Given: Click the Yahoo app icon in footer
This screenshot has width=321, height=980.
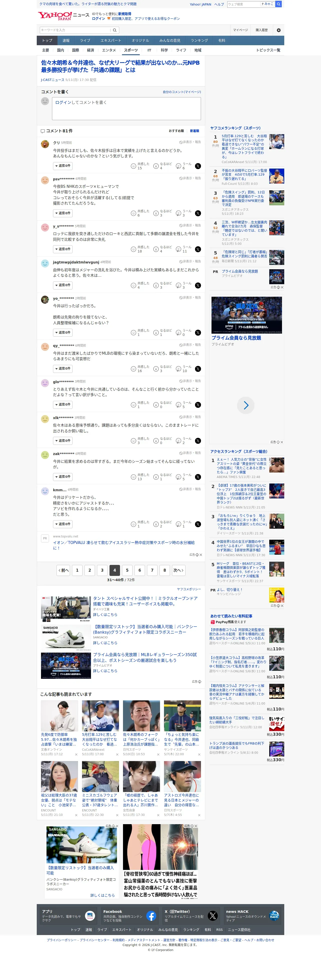Looking at the screenshot, I should coord(90,916).
